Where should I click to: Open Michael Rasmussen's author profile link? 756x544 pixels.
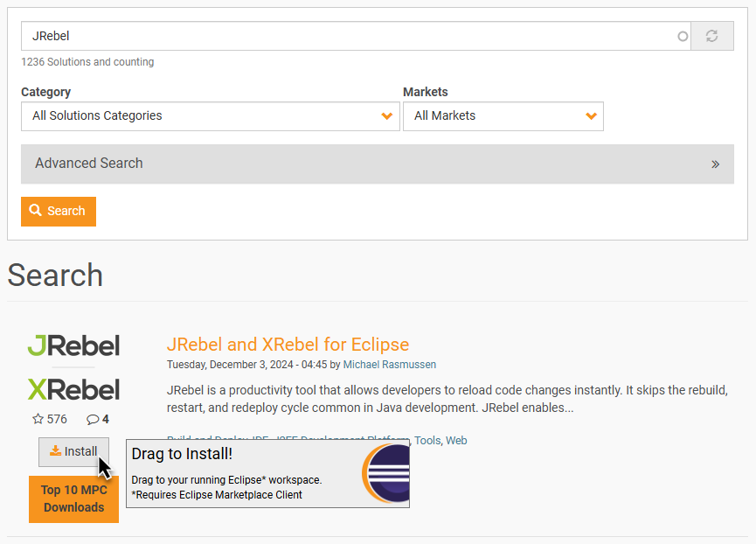click(x=390, y=365)
